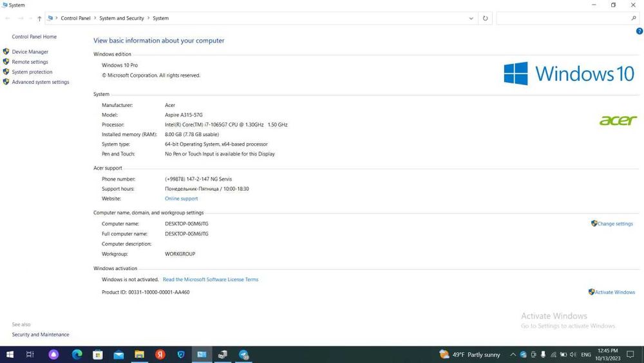
Task: Open the Telegram taskbar icon
Action: [x=244, y=355]
